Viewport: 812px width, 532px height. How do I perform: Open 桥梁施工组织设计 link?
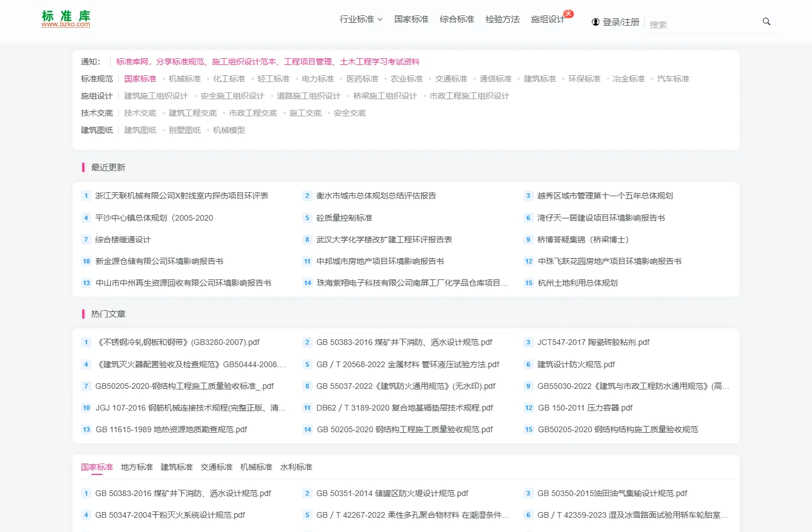[385, 96]
